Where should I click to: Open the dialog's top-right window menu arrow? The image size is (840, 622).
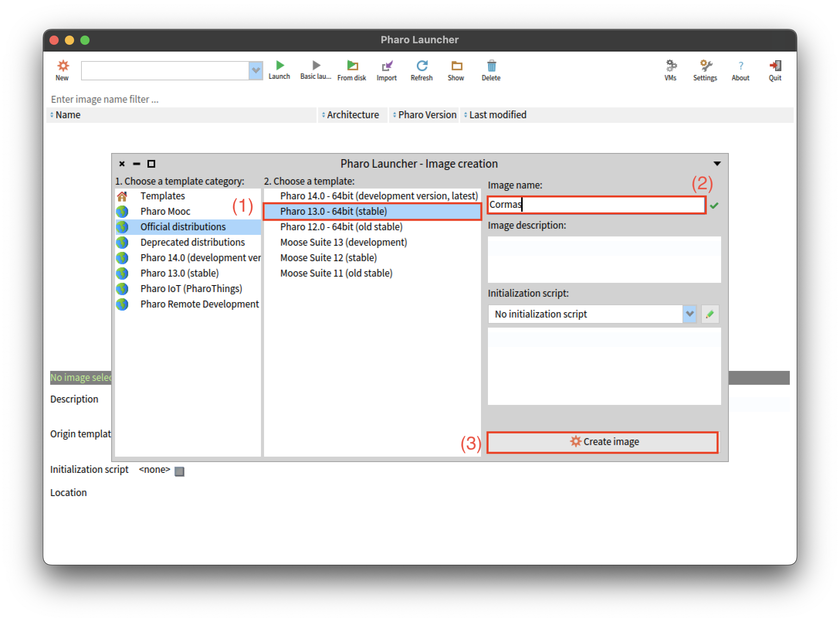tap(717, 164)
